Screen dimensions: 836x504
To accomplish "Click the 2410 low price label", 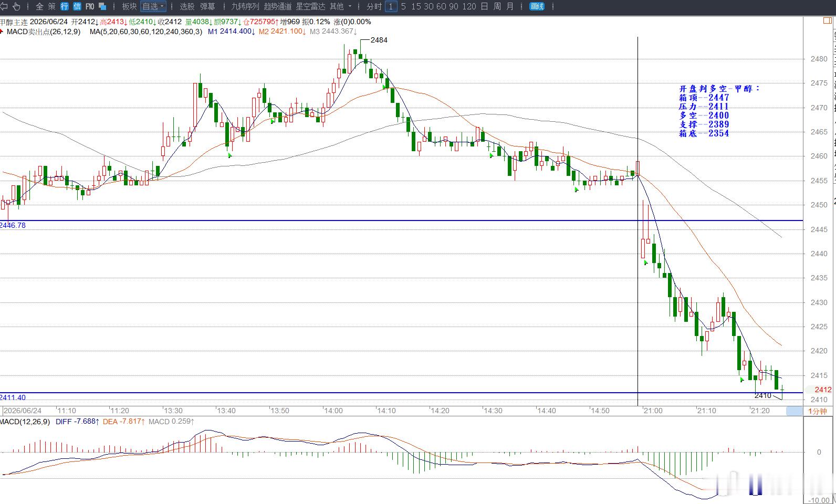I will [762, 395].
